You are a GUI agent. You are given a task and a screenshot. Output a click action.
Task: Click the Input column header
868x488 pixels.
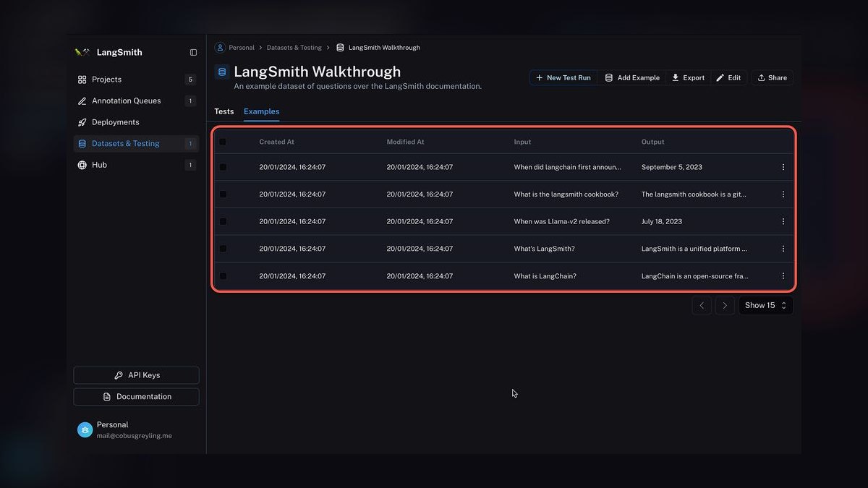click(523, 142)
